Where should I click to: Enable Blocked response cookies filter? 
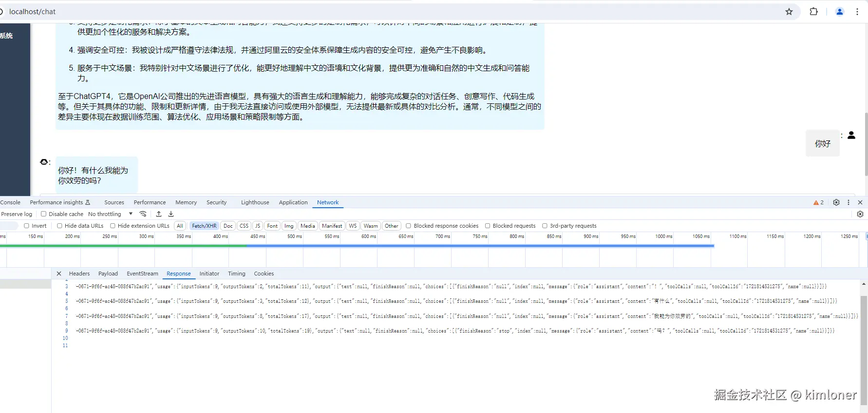[x=408, y=226]
